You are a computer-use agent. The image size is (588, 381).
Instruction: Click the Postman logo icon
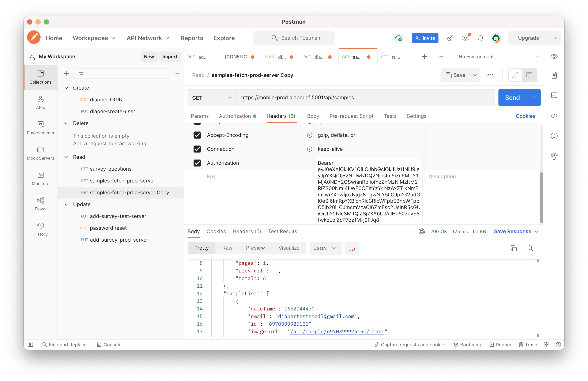click(34, 38)
